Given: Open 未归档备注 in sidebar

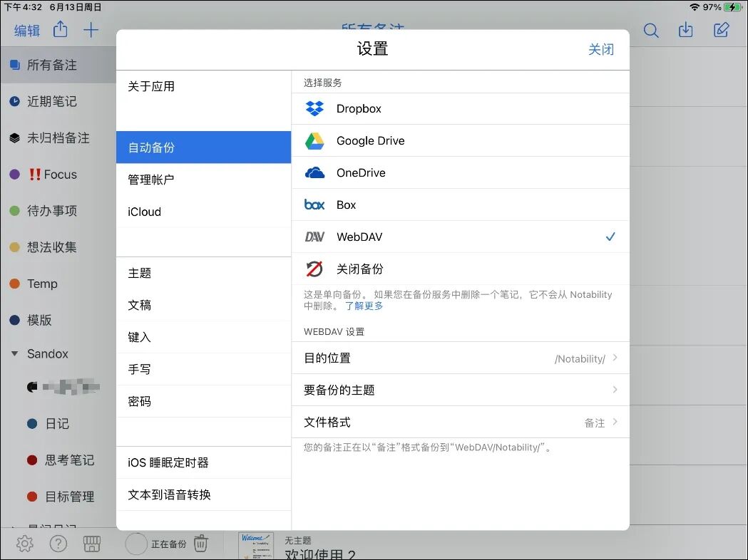Looking at the screenshot, I should pos(58,138).
